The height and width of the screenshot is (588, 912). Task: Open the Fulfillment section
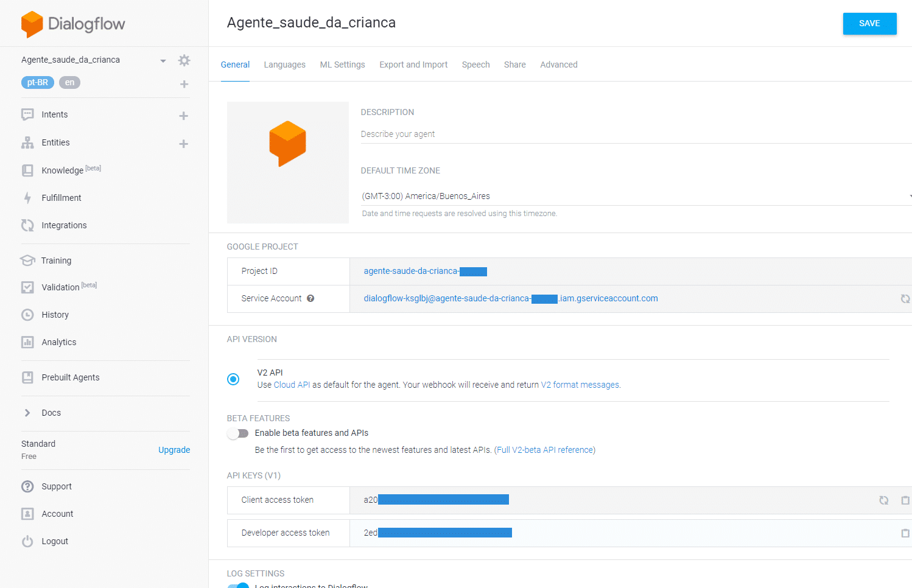tap(61, 198)
